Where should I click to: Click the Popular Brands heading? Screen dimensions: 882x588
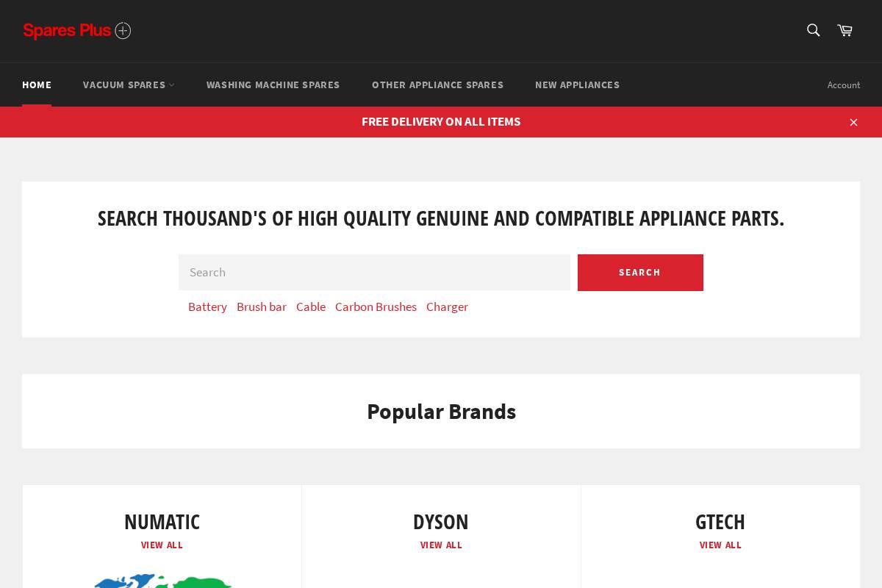point(441,412)
